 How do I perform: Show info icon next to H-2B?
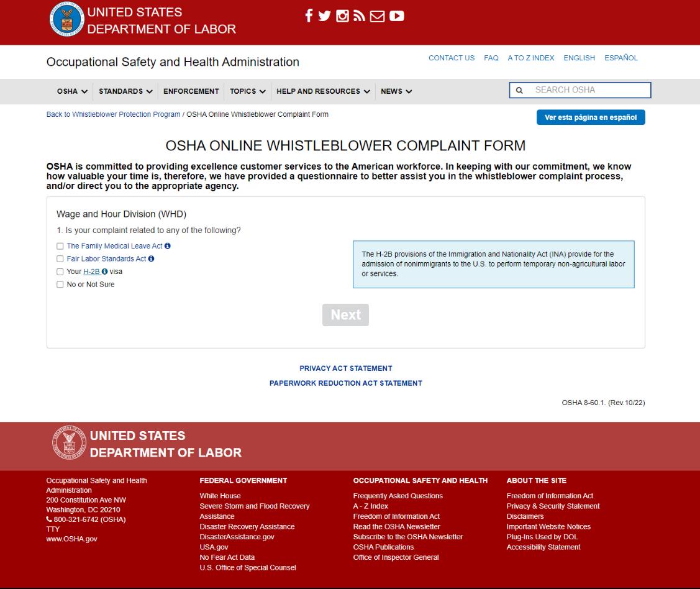[104, 271]
